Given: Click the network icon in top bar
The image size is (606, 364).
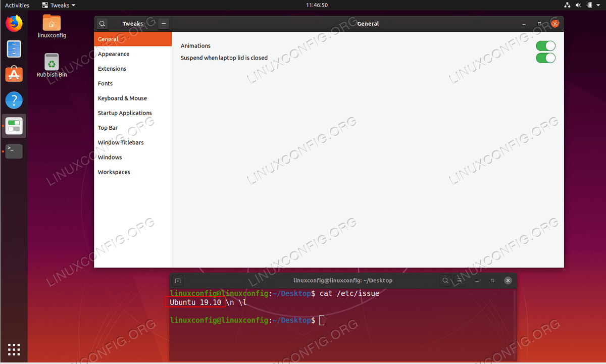Looking at the screenshot, I should [x=567, y=5].
